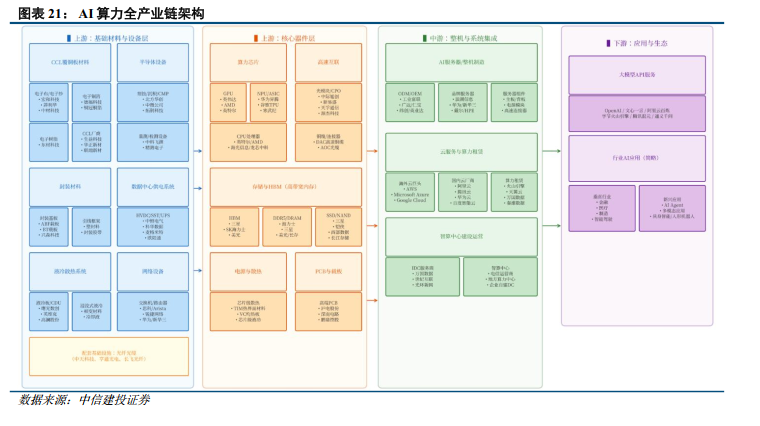This screenshot has height=426, width=760.
Task: Select the 'IDC服务商' box
Action: 422,277
